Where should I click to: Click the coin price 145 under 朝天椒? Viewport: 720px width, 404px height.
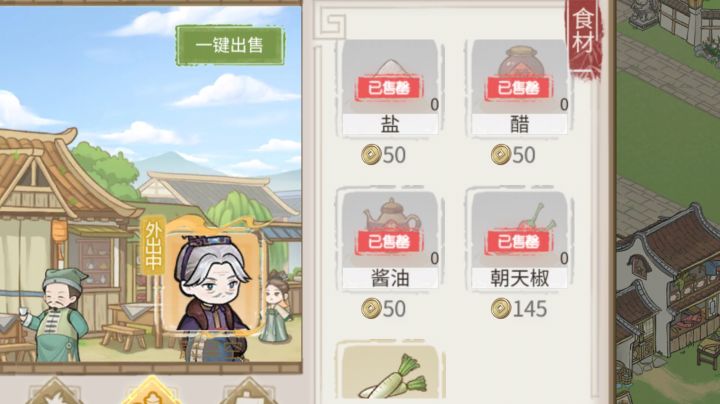pyautogui.click(x=519, y=309)
